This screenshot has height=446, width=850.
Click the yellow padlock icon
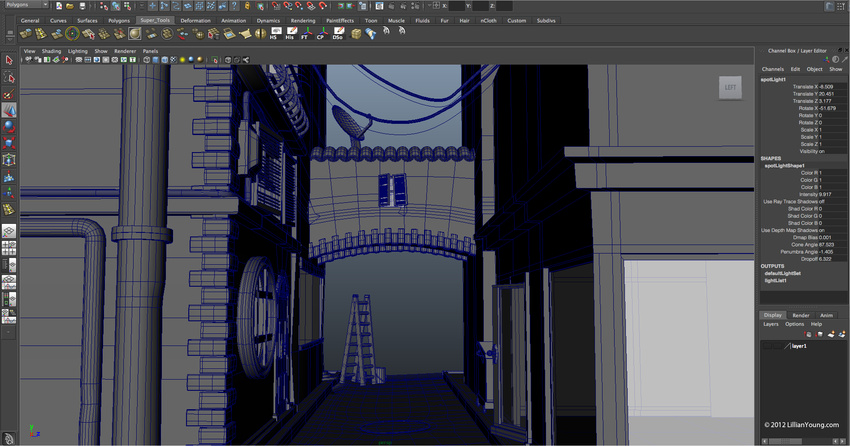click(x=247, y=6)
